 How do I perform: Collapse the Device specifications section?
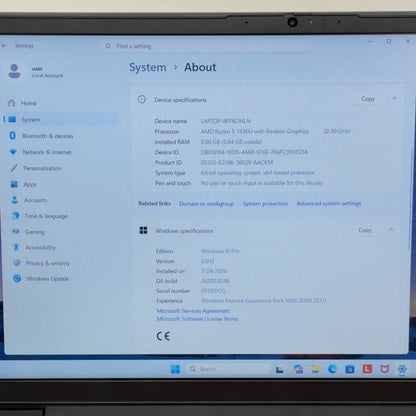(395, 99)
